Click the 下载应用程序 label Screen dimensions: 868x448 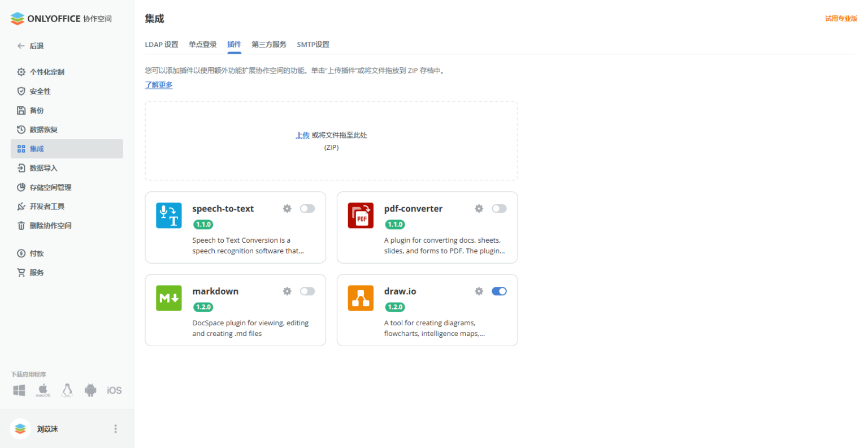[28, 374]
